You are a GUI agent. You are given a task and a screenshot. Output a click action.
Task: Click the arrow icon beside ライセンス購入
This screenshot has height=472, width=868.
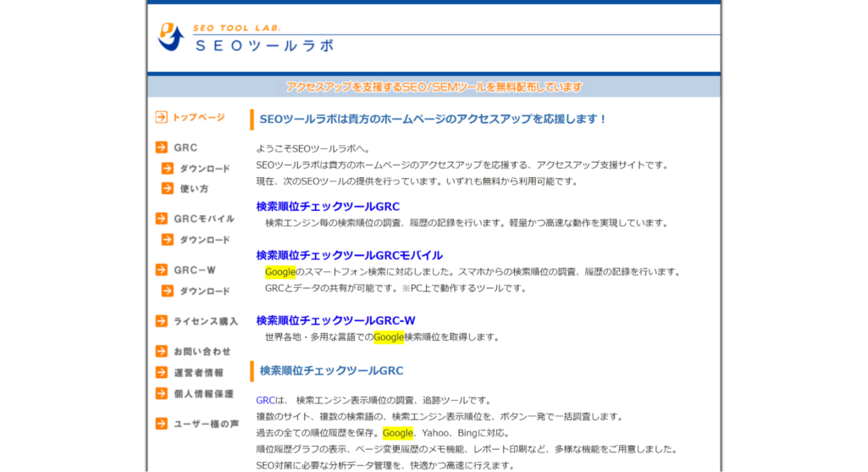tap(161, 321)
